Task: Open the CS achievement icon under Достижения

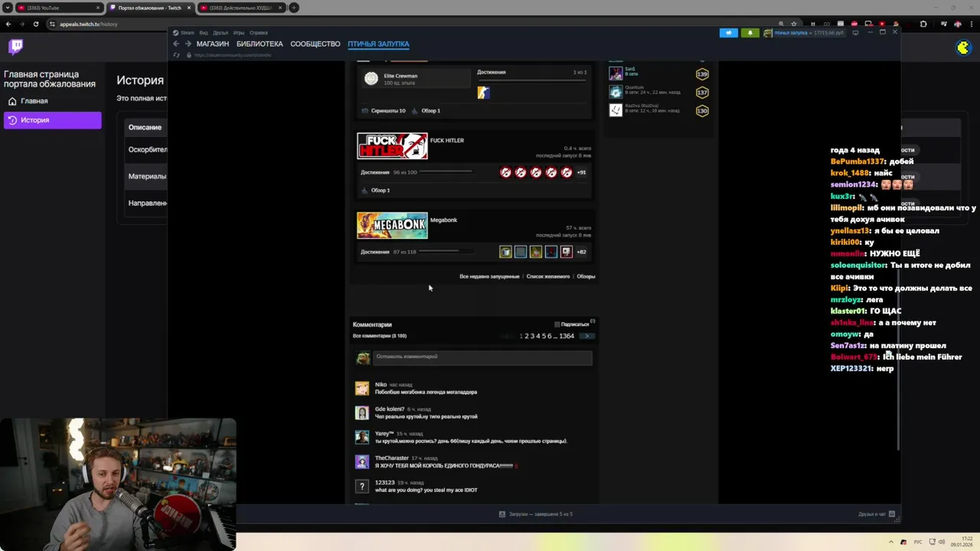Action: pyautogui.click(x=483, y=93)
